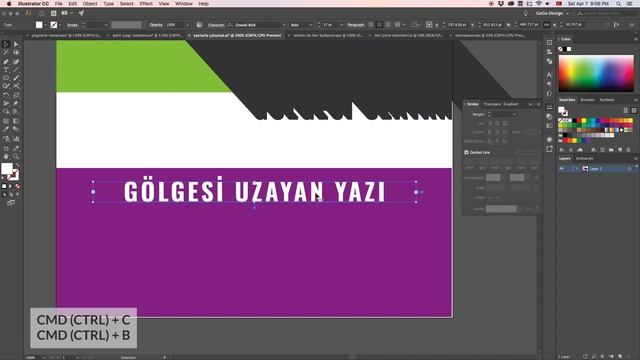This screenshot has width=640, height=360.
Task: Select the Selection tool arrow
Action: [x=6, y=44]
